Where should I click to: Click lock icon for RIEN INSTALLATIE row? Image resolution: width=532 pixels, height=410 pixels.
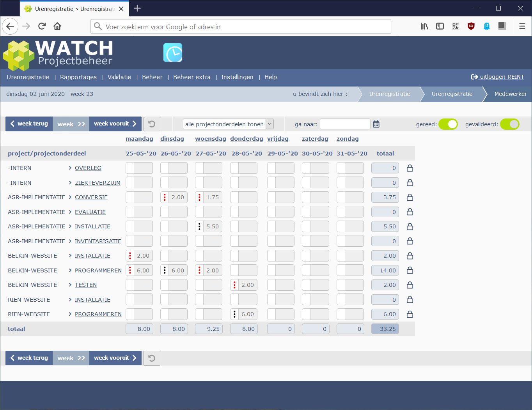pyautogui.click(x=410, y=299)
